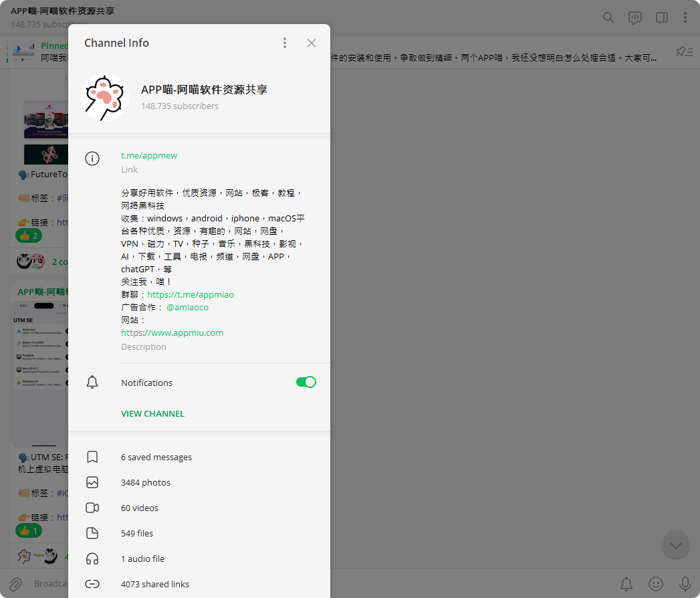Open the emoji picker icon
The image size is (700, 598).
pos(655,583)
